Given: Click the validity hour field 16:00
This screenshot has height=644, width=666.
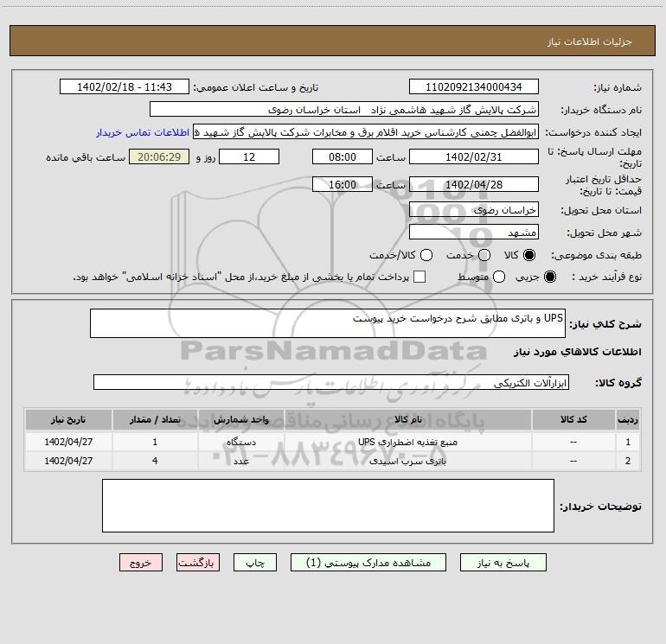Looking at the screenshot, I should coord(343,184).
